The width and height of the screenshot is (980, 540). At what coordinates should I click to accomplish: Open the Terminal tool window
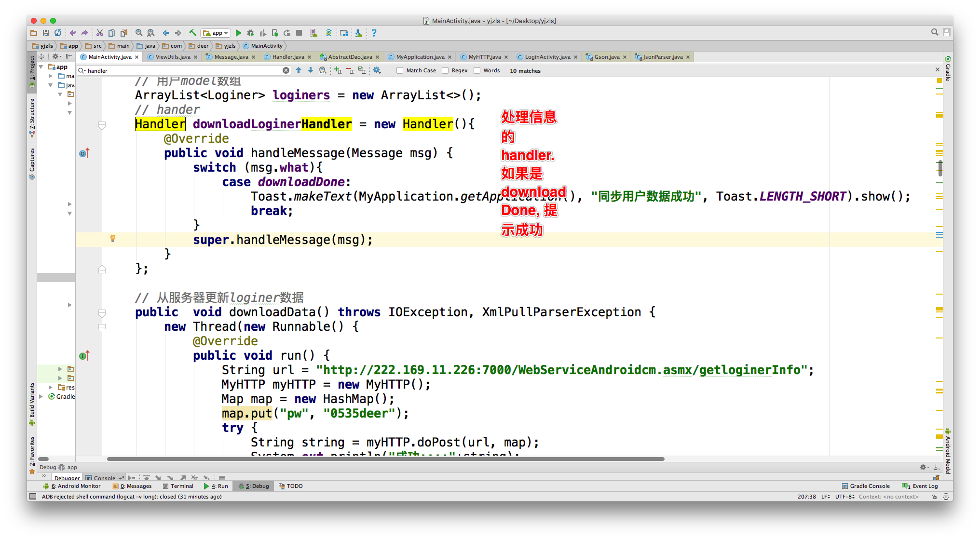click(x=178, y=486)
